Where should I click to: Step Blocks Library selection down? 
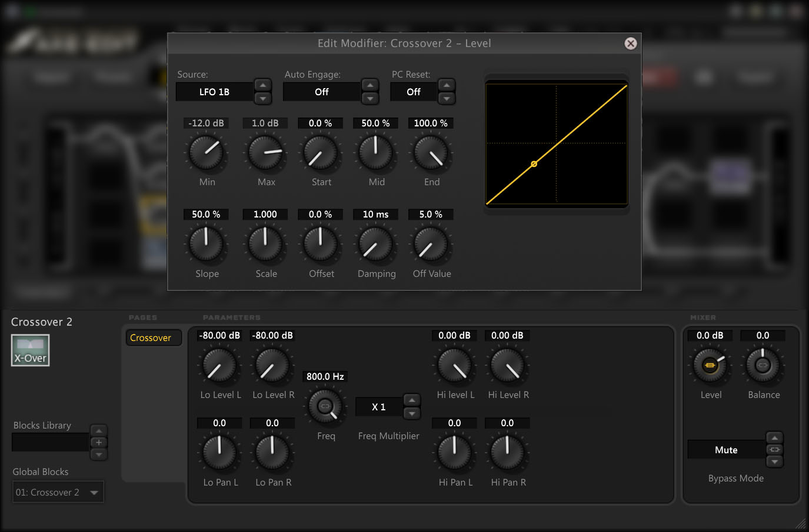(99, 454)
